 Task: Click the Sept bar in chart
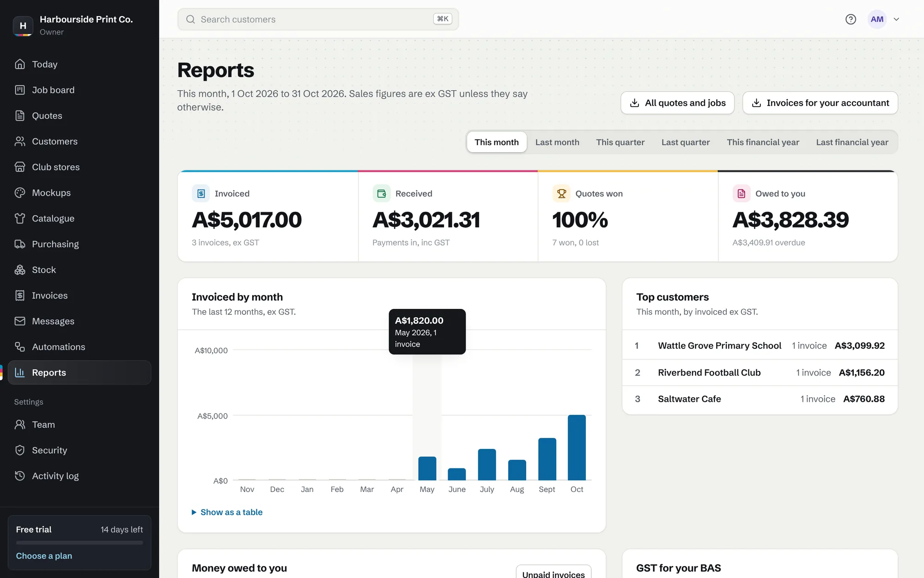tap(547, 459)
